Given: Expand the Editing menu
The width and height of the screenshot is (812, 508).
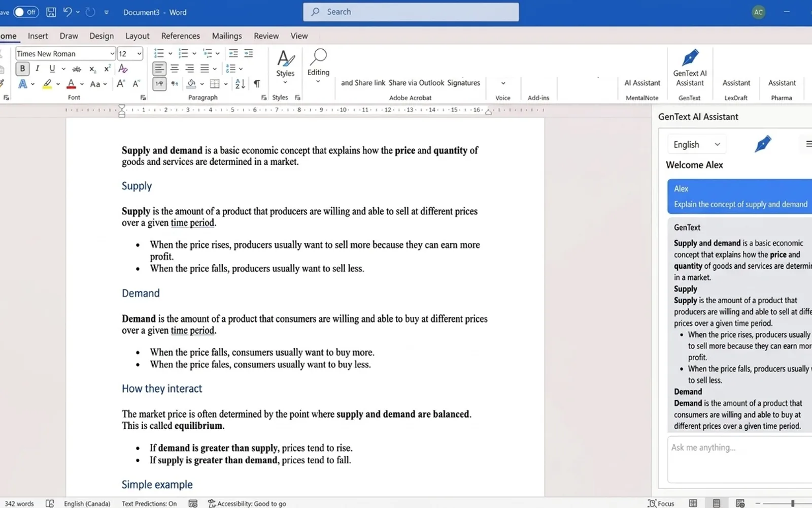Looking at the screenshot, I should 318,66.
